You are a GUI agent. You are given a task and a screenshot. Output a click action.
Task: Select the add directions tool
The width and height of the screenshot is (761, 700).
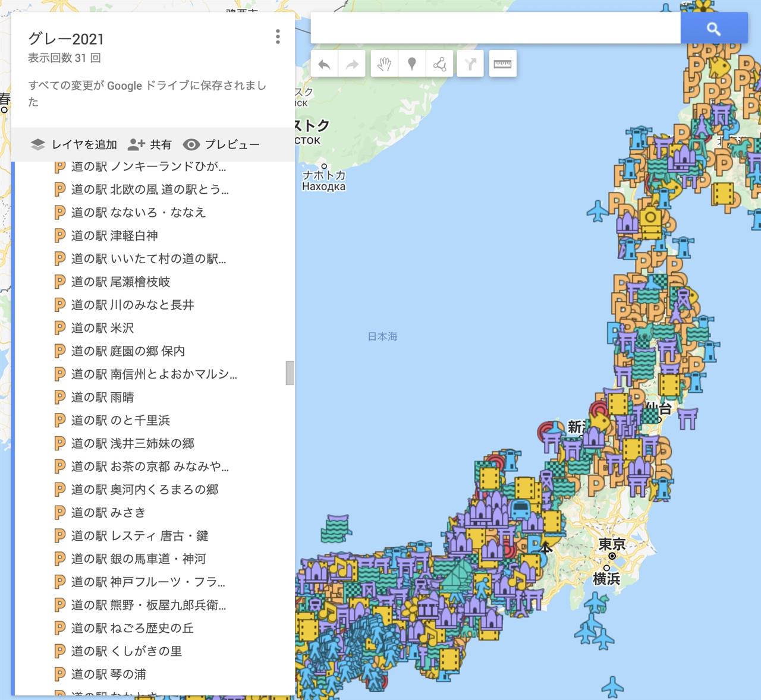470,64
